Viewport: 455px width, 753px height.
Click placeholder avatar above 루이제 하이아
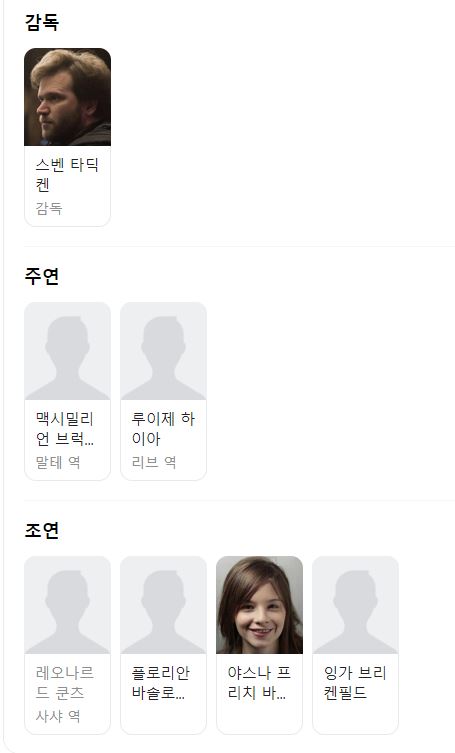(163, 351)
